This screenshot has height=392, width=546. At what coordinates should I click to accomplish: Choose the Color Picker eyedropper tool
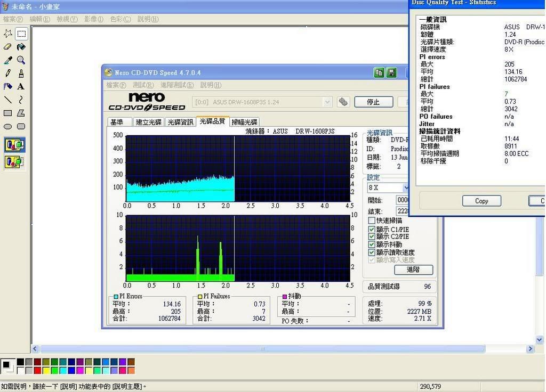click(x=8, y=60)
